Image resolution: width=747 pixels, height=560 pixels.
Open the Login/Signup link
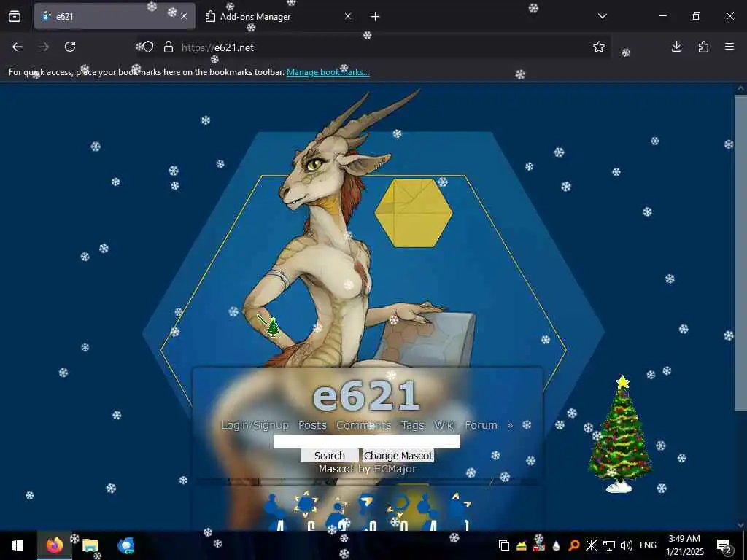pos(255,425)
